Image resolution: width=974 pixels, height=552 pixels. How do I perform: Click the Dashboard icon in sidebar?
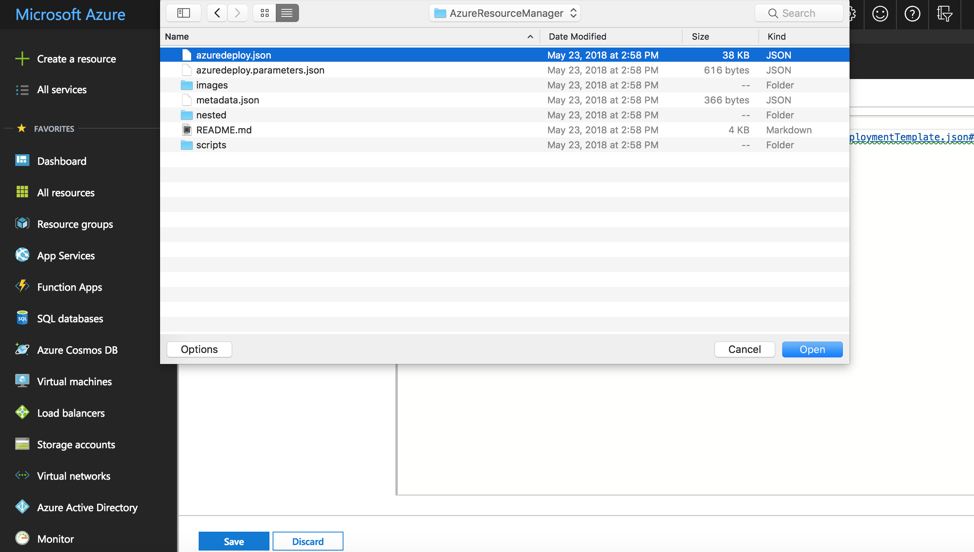(22, 160)
